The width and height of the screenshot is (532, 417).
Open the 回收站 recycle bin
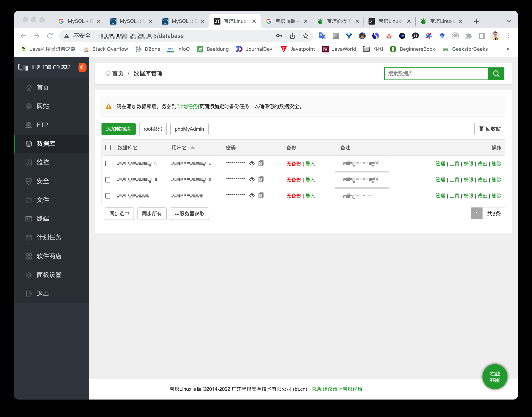pos(489,129)
